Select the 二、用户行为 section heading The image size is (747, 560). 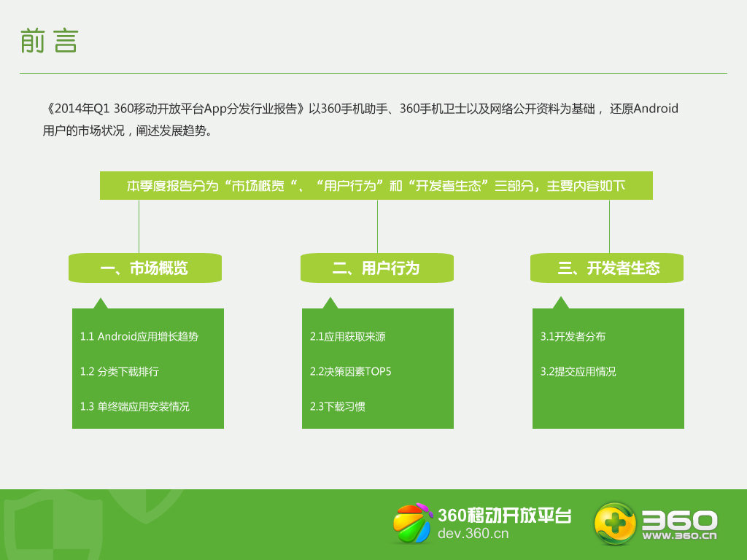click(377, 268)
